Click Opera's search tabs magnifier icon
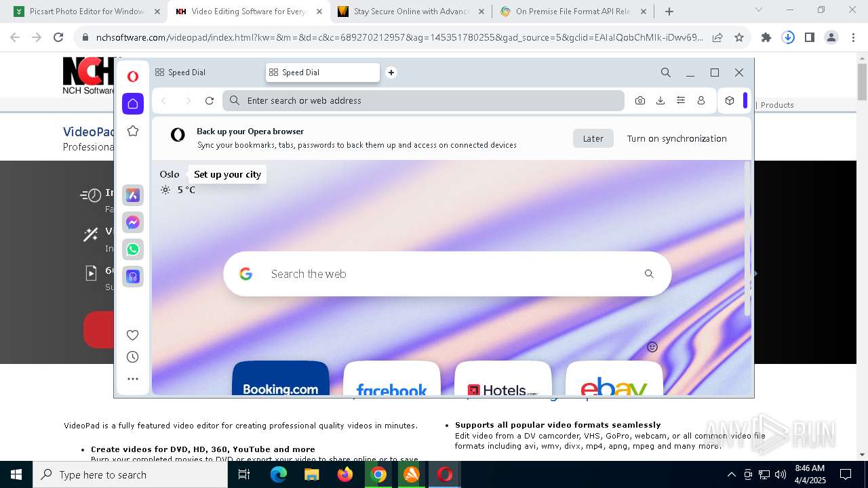 coord(666,73)
